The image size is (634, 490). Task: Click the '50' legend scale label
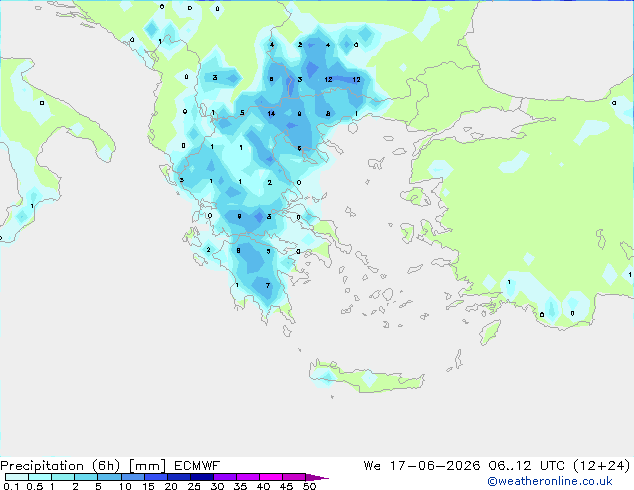[310, 486]
